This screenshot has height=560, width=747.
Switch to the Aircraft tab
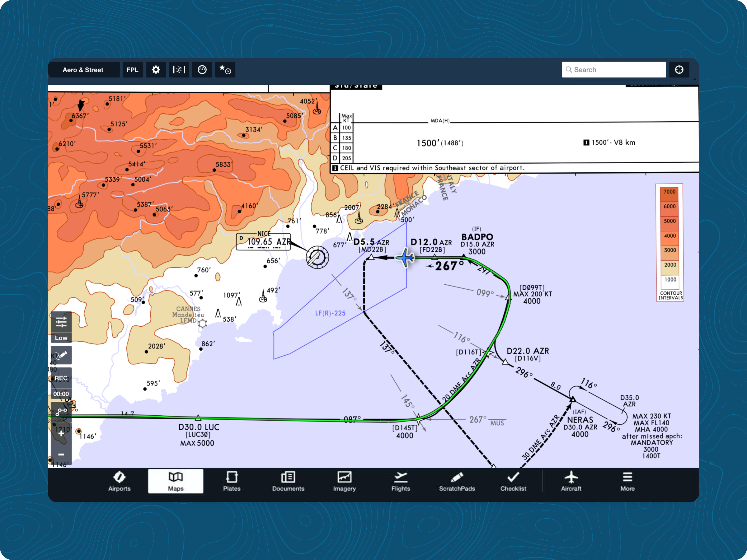(x=571, y=481)
